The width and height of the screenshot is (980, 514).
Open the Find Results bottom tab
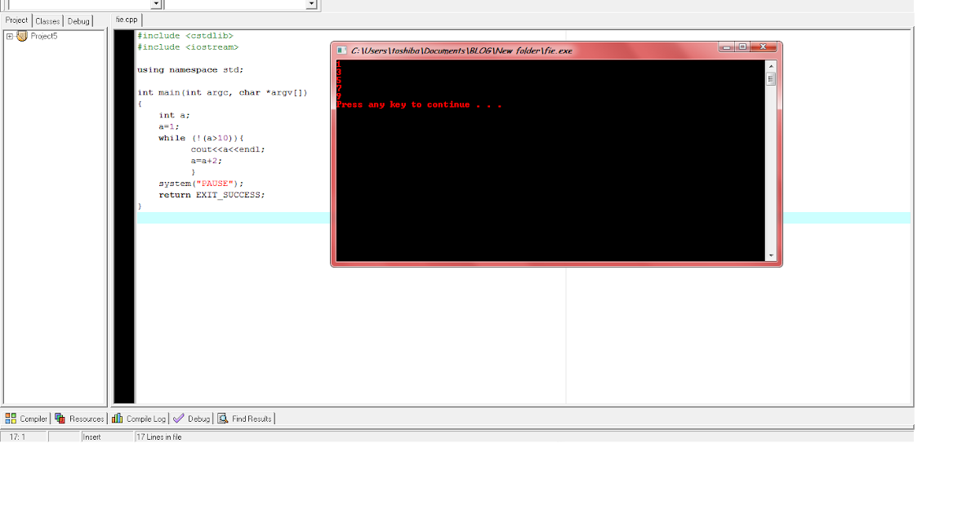pos(244,419)
